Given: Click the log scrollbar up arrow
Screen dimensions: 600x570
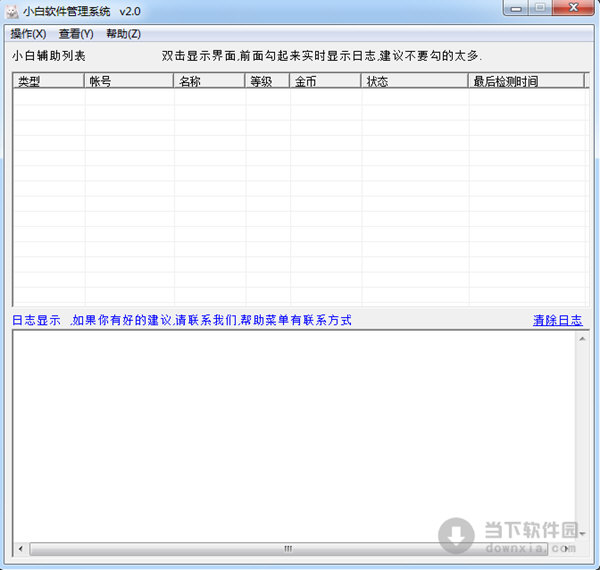Looking at the screenshot, I should [x=582, y=339].
